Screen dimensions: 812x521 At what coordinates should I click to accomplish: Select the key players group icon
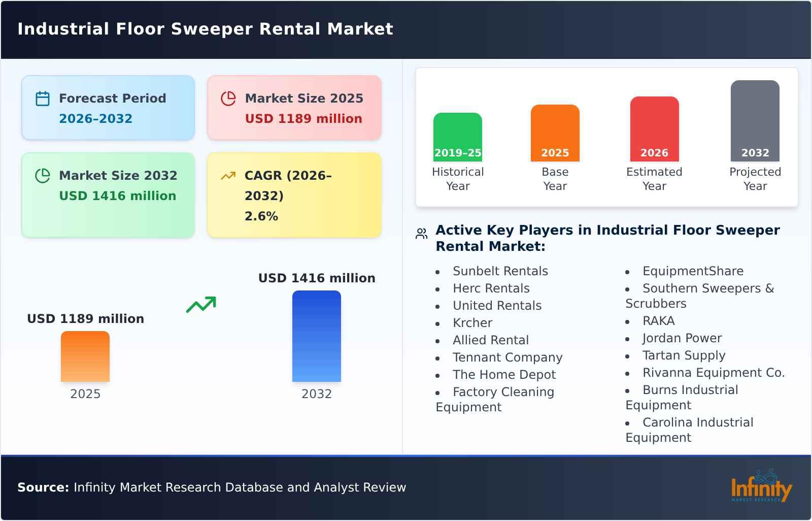click(420, 233)
